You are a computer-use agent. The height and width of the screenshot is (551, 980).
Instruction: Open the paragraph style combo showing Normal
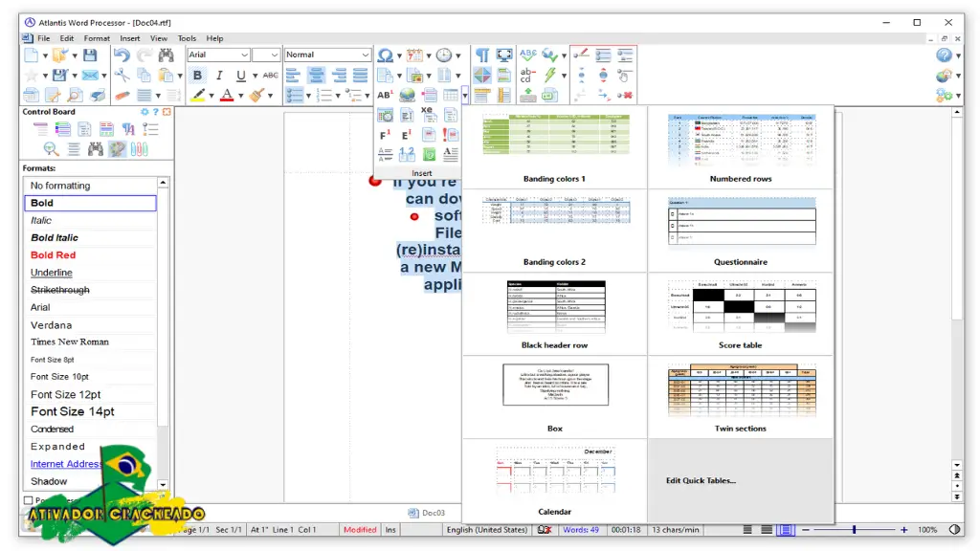pos(327,55)
